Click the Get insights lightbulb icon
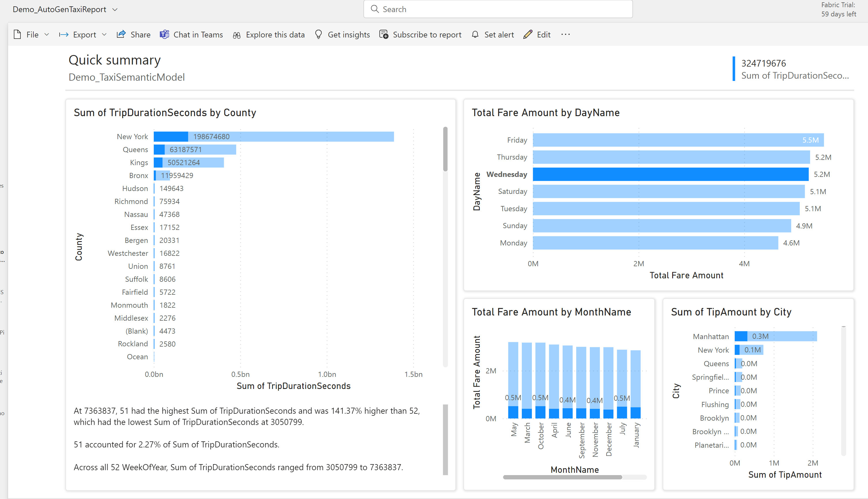868x499 pixels. [x=319, y=34]
